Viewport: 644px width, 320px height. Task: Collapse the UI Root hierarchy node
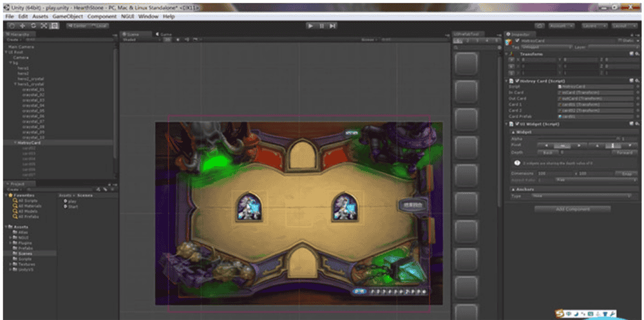(6, 52)
